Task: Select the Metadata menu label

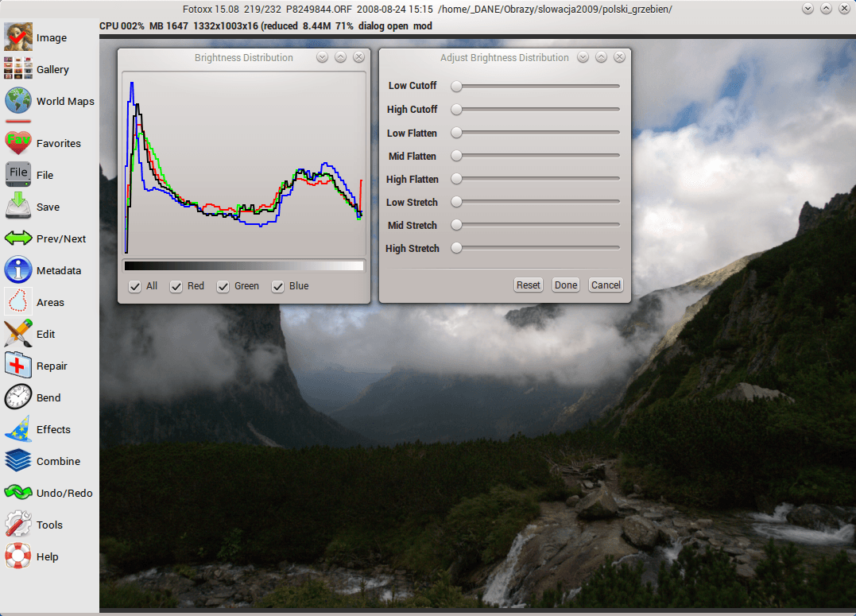Action: (x=59, y=270)
